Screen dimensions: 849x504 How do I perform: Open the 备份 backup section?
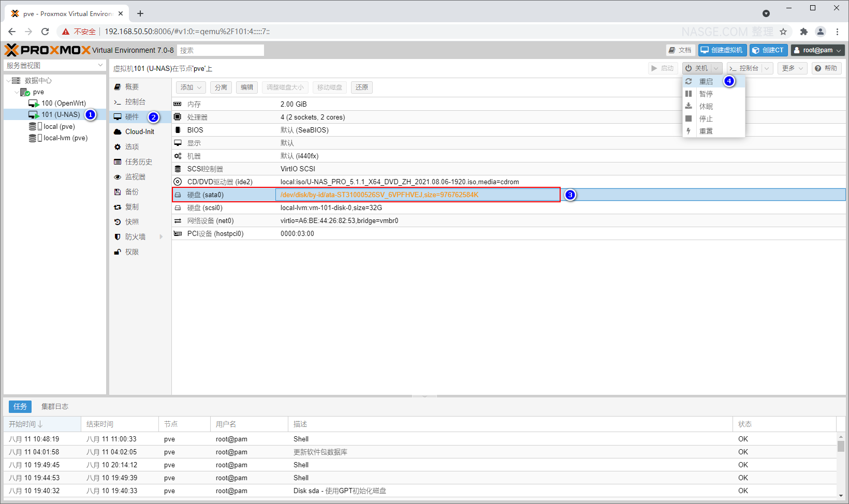pyautogui.click(x=140, y=192)
